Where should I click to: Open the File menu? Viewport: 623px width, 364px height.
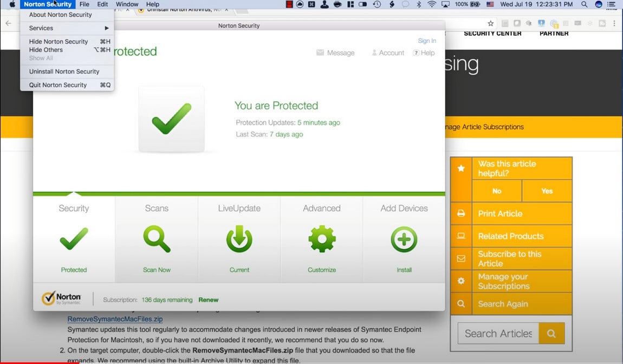point(84,4)
